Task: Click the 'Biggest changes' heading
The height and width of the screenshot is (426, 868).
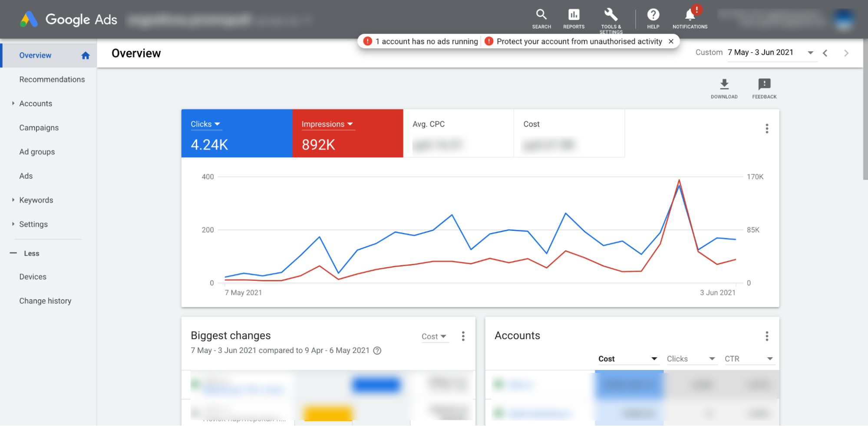Action: click(x=231, y=336)
